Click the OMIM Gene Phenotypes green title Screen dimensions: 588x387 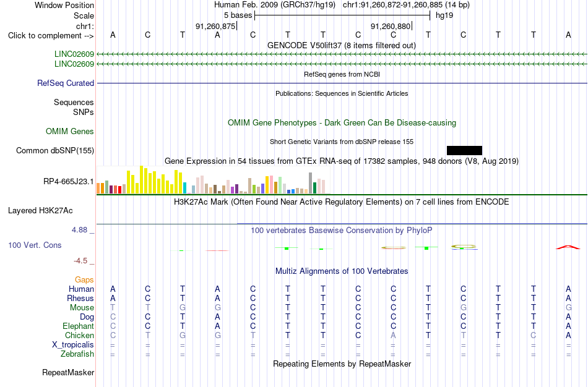click(342, 122)
